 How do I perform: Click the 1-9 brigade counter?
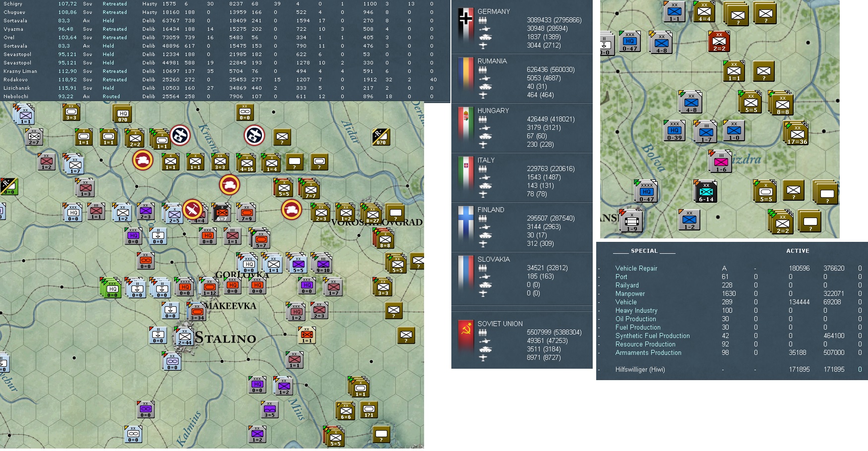631,221
